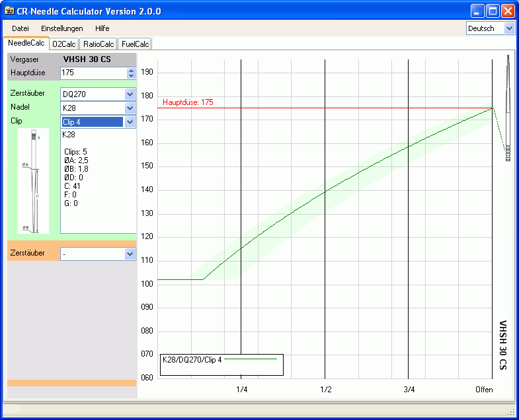The image size is (519, 420).
Task: Expand the second Zerstäuber dropdown in orange row
Action: click(x=130, y=254)
